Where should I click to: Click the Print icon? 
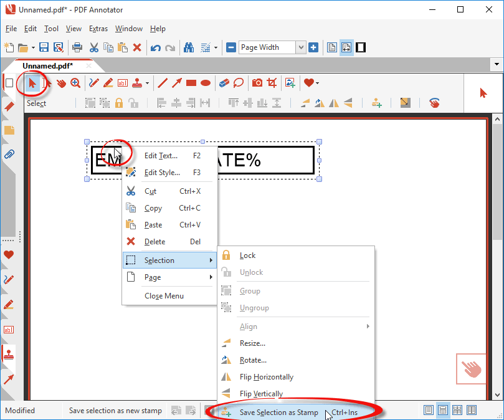pos(77,47)
